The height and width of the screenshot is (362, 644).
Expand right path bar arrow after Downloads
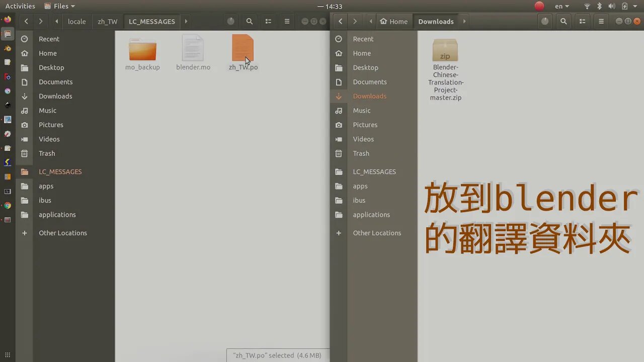tap(464, 22)
